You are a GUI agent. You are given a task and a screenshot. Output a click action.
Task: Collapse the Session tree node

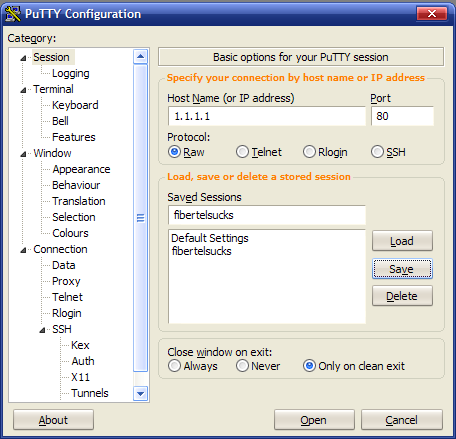coord(23,58)
